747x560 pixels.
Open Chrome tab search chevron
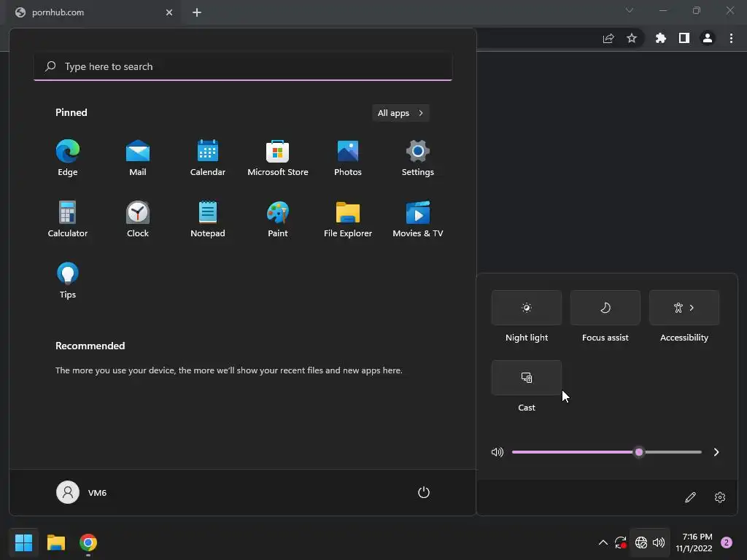(630, 10)
